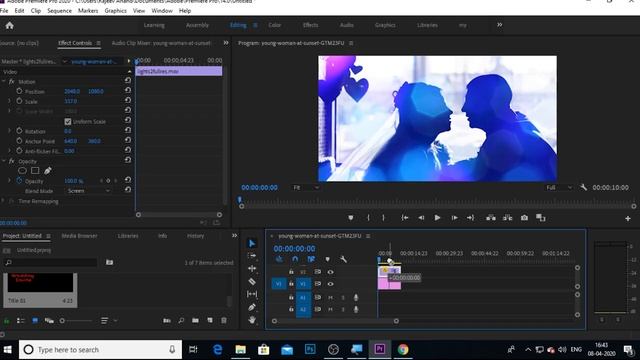
Task: Switch to the Color workspace tab
Action: 275,25
